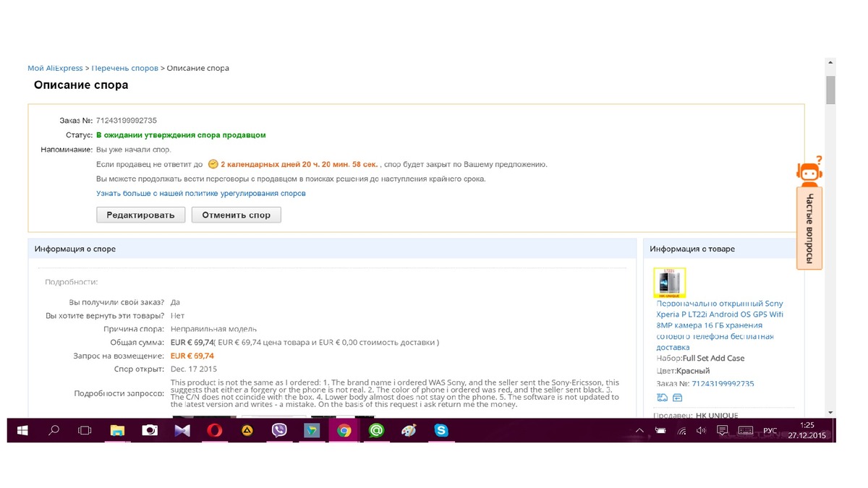Click the Редактировать button

point(140,215)
